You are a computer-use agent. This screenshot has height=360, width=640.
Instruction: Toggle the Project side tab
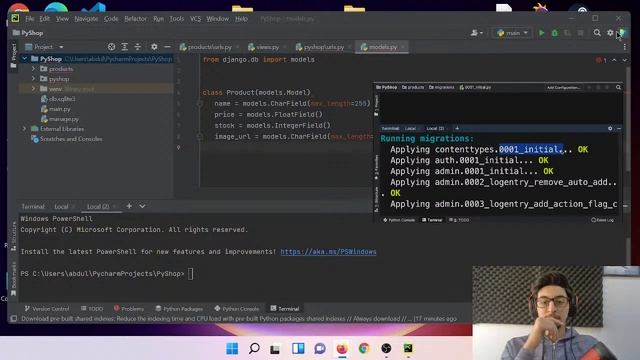(x=13, y=56)
